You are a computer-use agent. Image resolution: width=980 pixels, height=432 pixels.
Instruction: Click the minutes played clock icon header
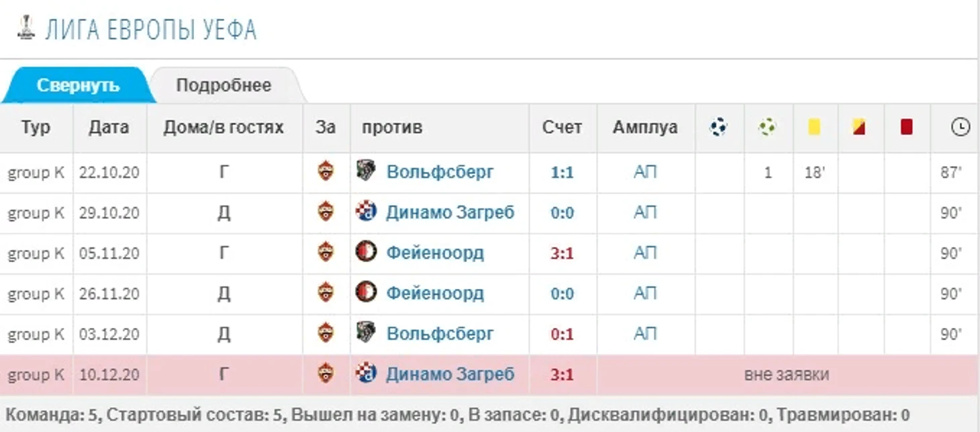(961, 127)
